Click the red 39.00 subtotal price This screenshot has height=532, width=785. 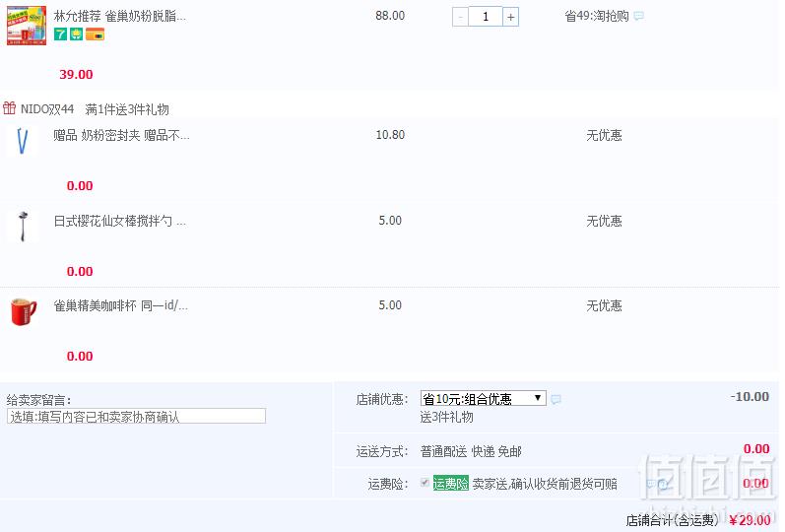point(76,75)
